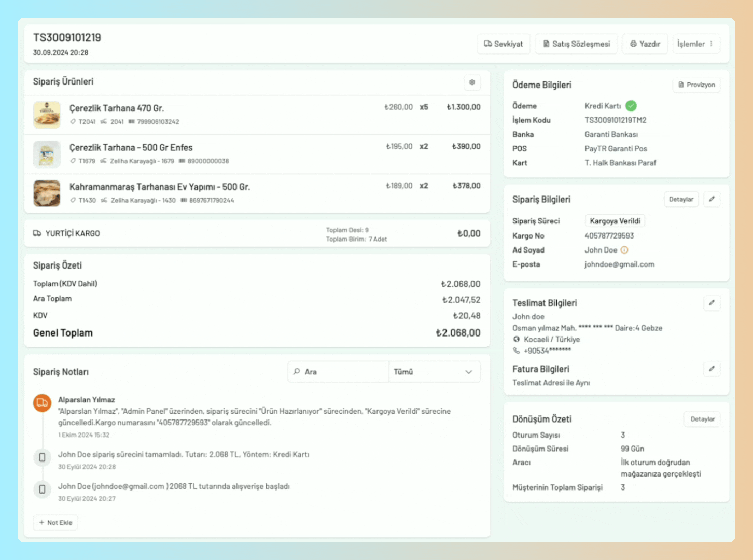Select the Sevkiyat toolbar action
Viewport: 753px width, 560px height.
click(503, 44)
